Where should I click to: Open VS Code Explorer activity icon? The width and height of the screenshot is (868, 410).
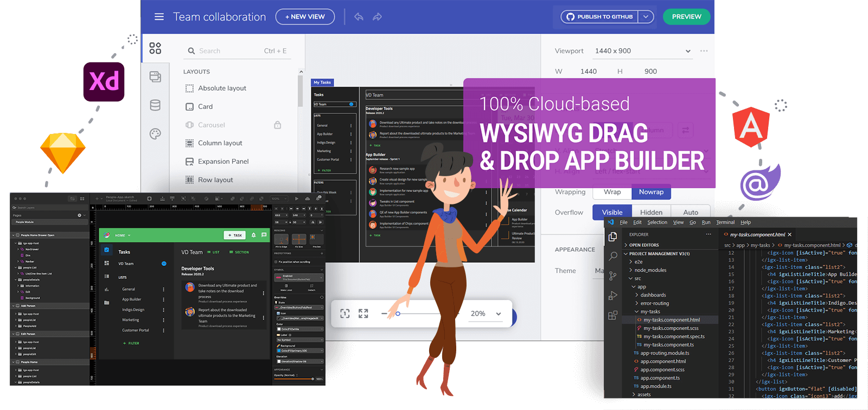[612, 237]
